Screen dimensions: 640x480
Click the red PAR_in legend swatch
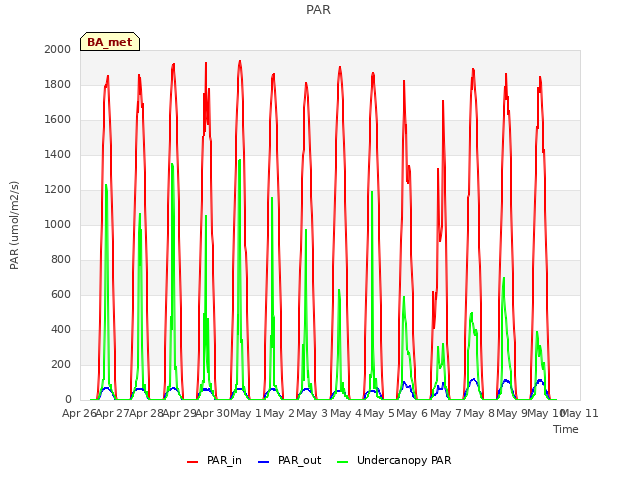click(x=193, y=462)
